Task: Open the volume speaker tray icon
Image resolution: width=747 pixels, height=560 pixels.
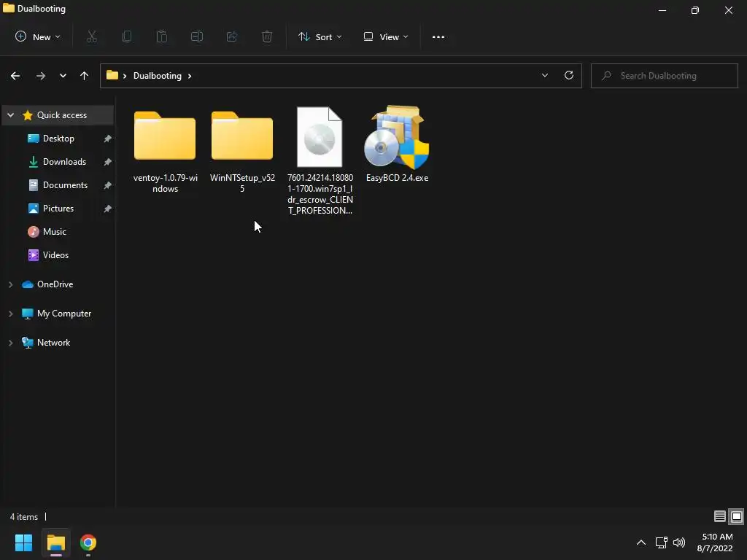Action: (x=679, y=542)
